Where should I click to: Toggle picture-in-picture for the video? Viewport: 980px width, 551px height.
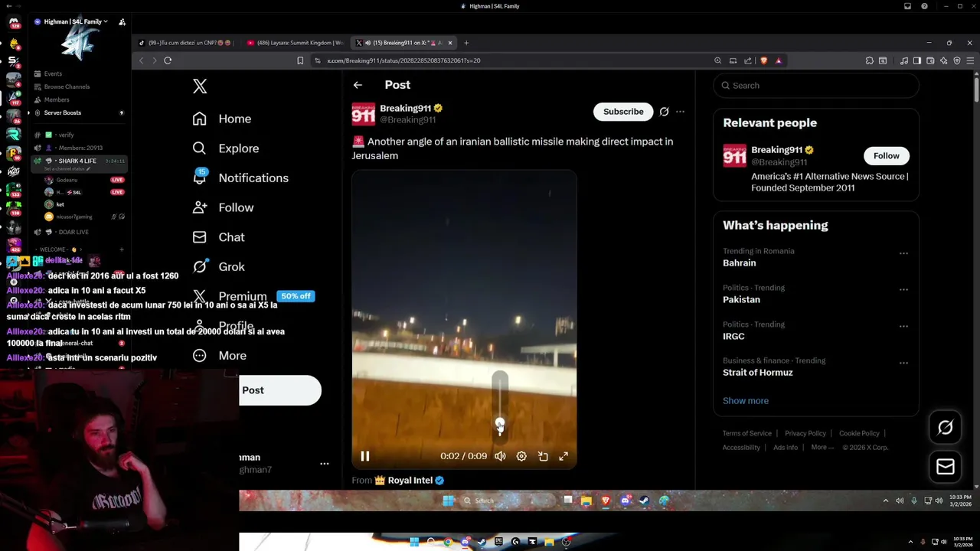pos(543,456)
